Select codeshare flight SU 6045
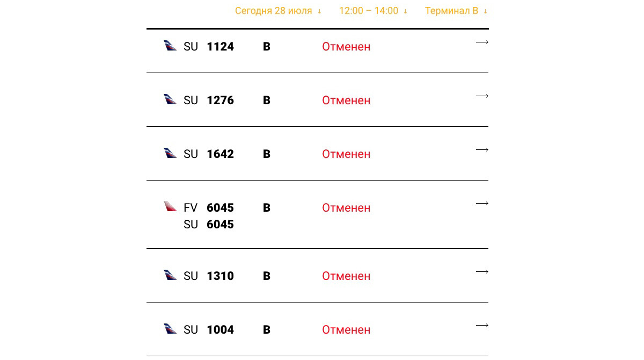 pyautogui.click(x=209, y=225)
